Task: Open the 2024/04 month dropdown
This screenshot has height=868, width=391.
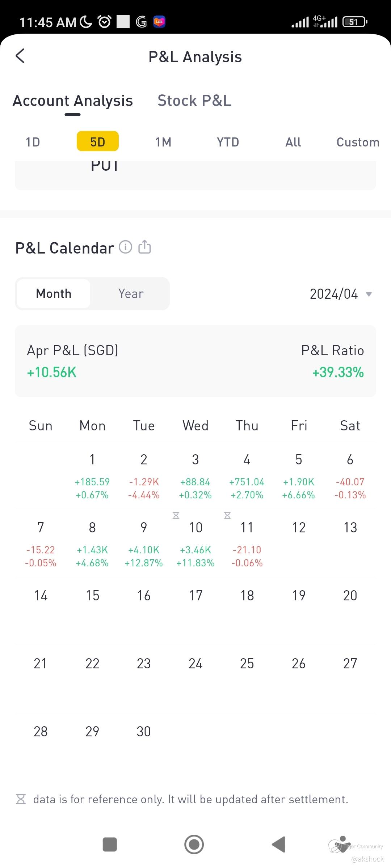Action: point(341,294)
